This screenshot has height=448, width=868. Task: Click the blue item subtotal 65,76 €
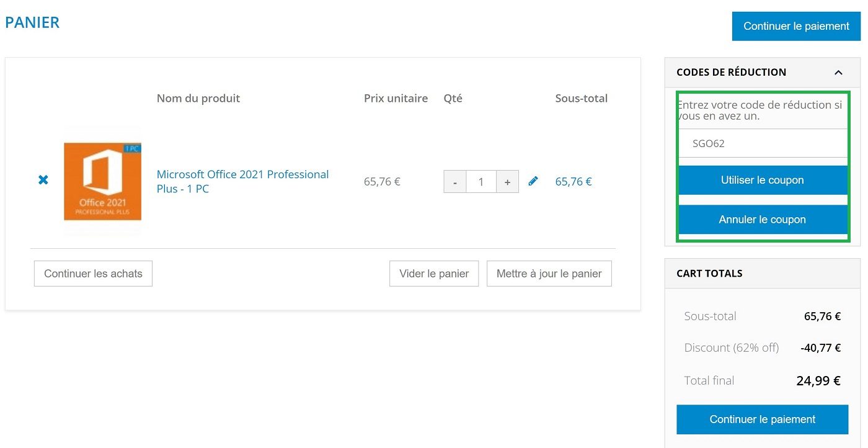point(573,182)
